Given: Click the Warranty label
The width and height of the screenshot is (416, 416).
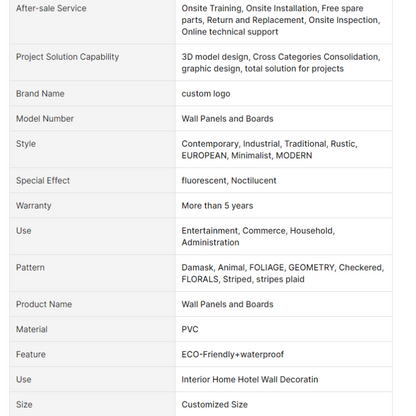Looking at the screenshot, I should (33, 206).
